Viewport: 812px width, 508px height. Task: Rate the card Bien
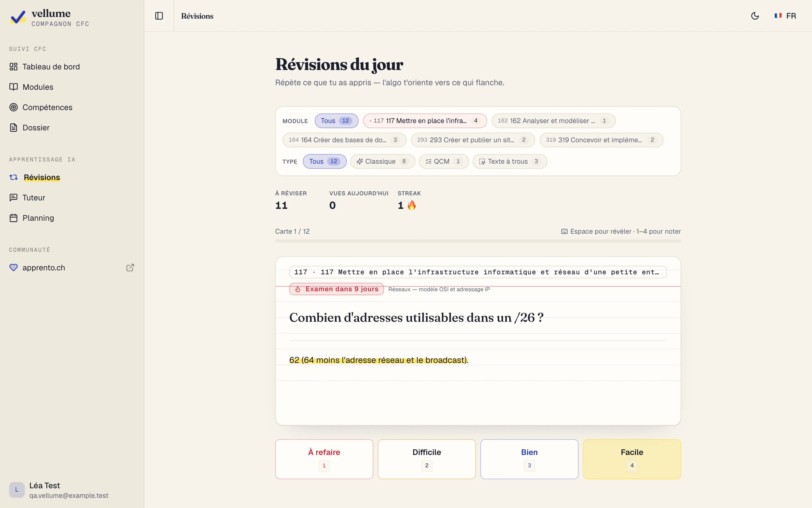(x=529, y=459)
